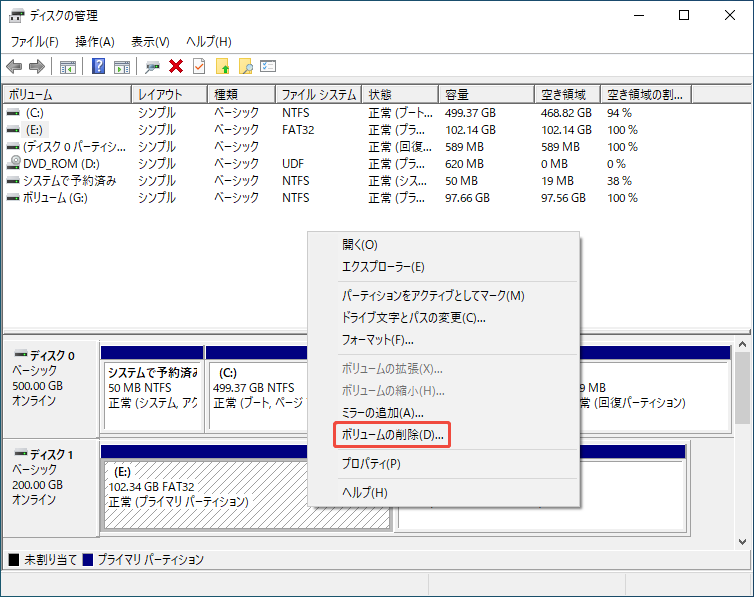Sort by the ボリューム column header

[67, 95]
